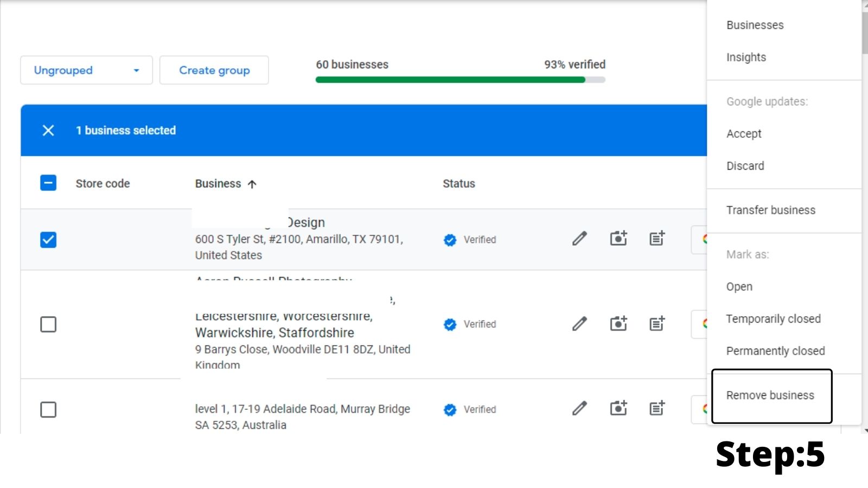Select Remove business from the menu

770,395
